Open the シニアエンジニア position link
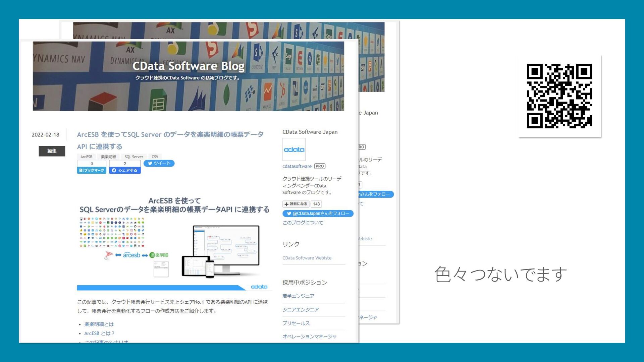The height and width of the screenshot is (362, 644). (301, 310)
